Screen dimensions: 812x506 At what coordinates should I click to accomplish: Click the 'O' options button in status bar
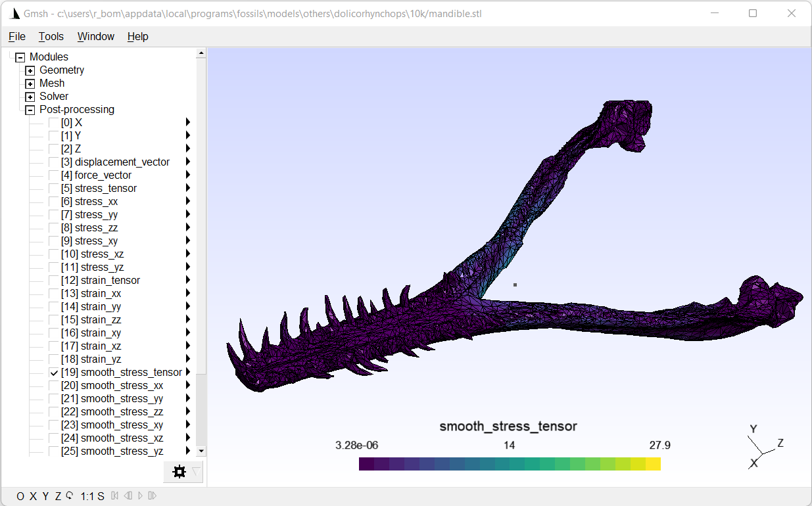click(20, 496)
